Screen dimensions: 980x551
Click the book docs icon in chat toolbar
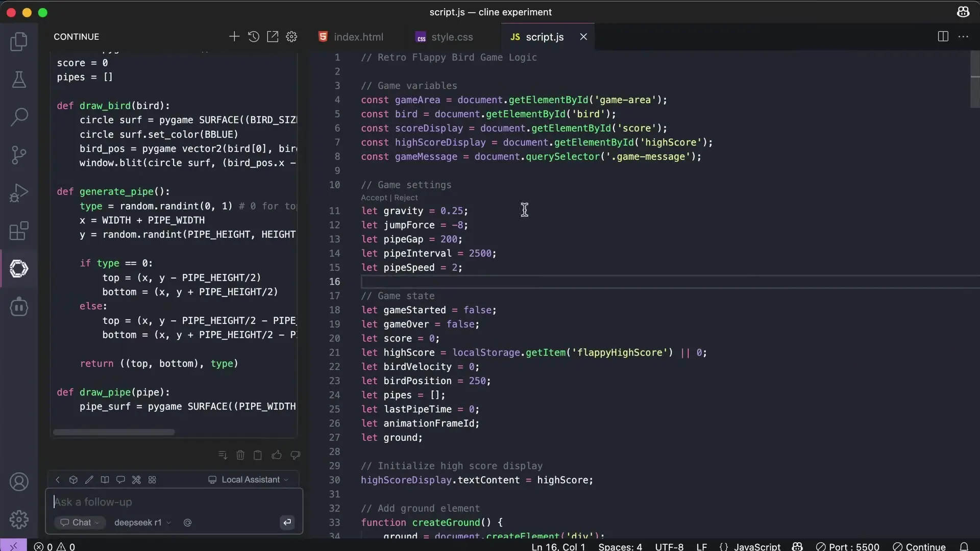coord(105,480)
